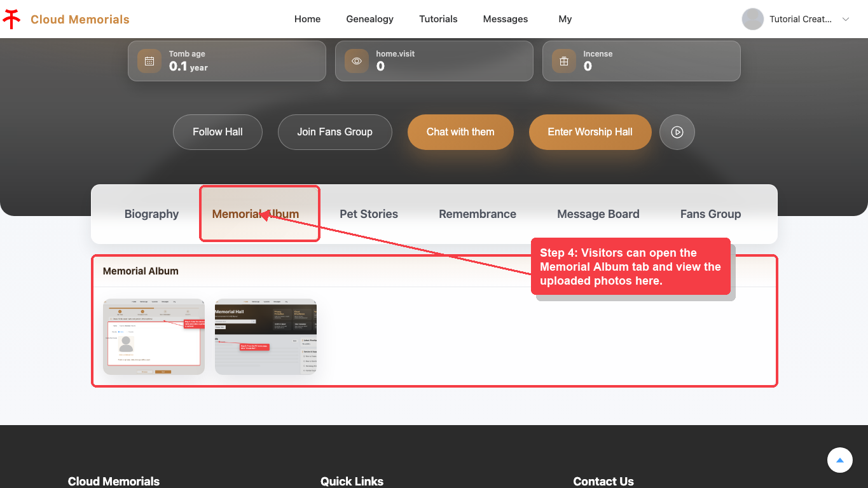Viewport: 868px width, 488px height.
Task: Click the Tomb age 0.1 year value
Action: pos(188,67)
